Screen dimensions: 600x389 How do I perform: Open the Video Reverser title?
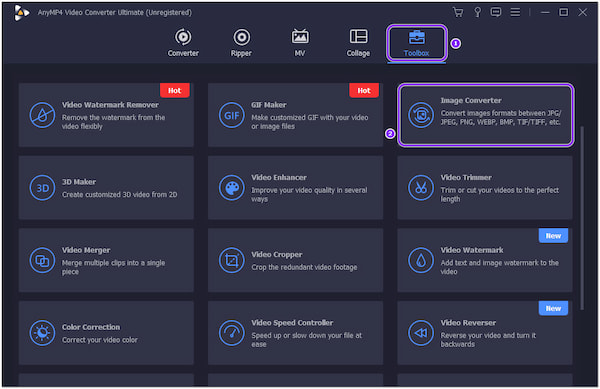[x=468, y=323]
